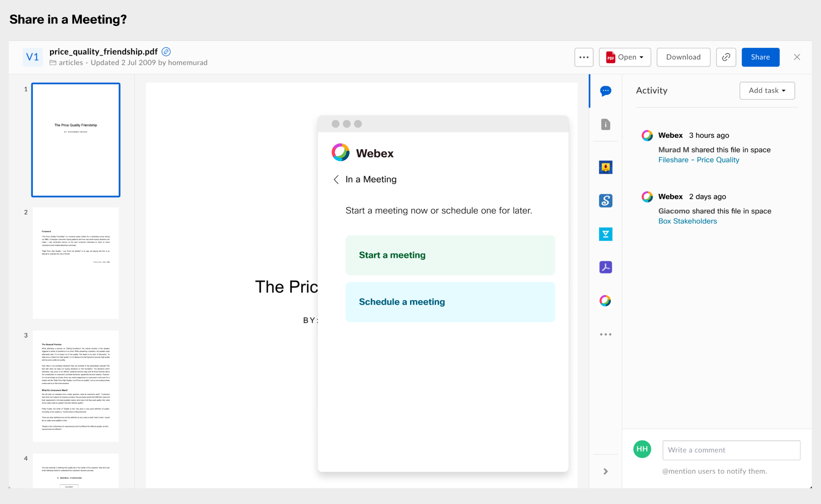This screenshot has height=504, width=821.
Task: Open the Webex integration in sidebar
Action: click(x=605, y=301)
